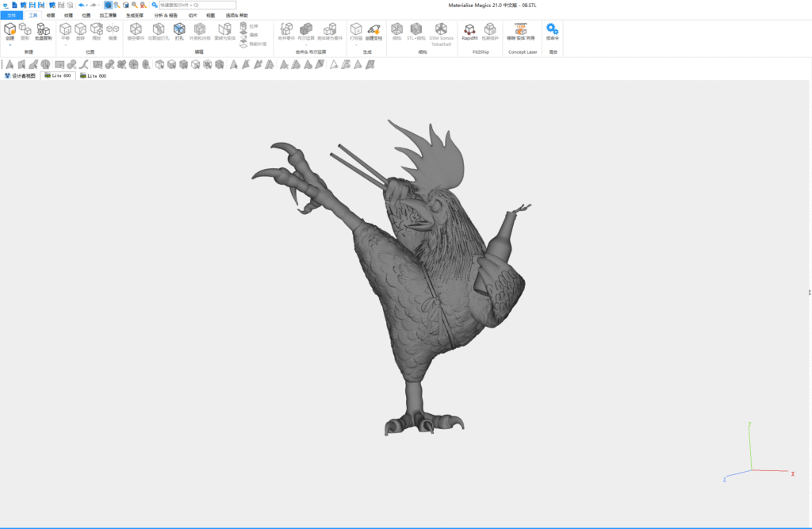
Task: Click the 快速查找 quick search field
Action: (x=197, y=5)
